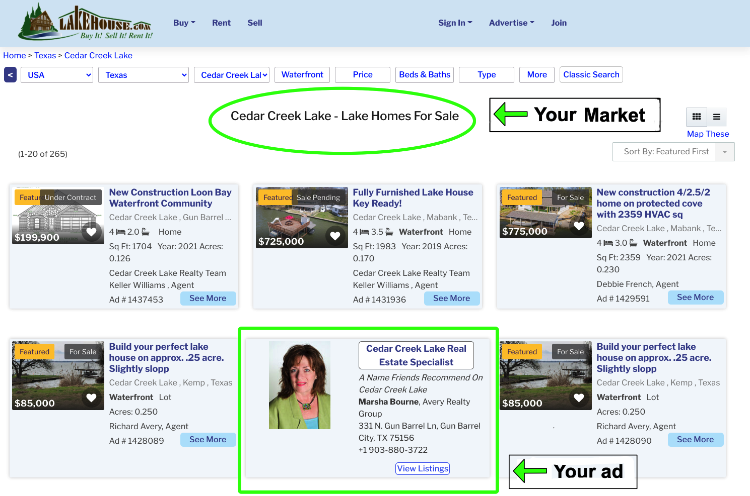Click View Listings for Marsha Bourne
This screenshot has height=496, width=750.
(422, 468)
